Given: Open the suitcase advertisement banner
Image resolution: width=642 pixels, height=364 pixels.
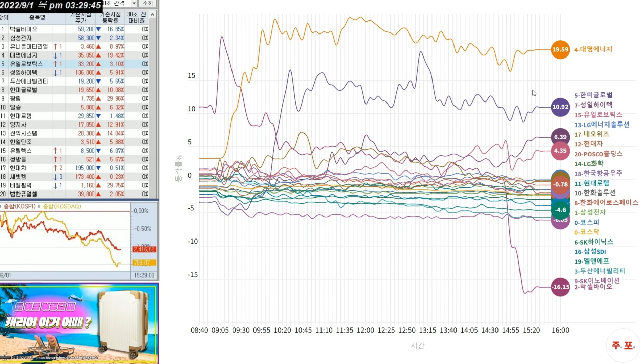Looking at the screenshot, I should (79, 324).
